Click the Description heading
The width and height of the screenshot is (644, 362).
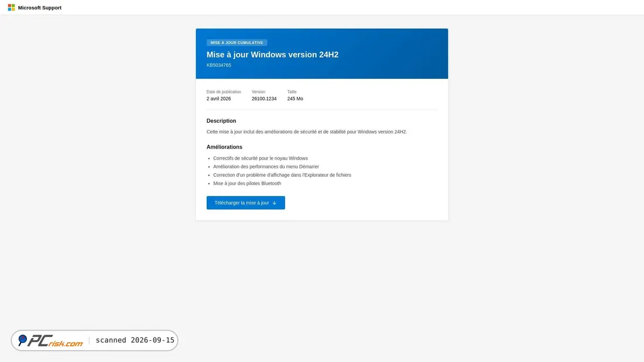point(221,121)
